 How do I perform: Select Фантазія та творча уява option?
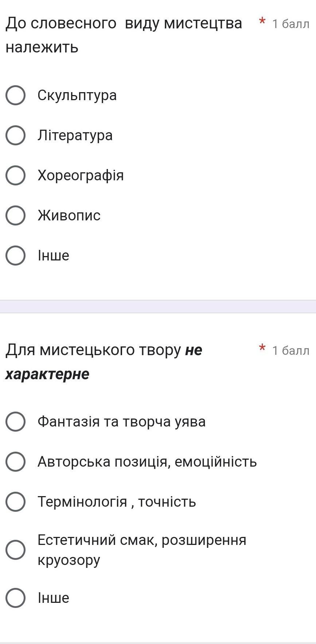pyautogui.click(x=16, y=422)
